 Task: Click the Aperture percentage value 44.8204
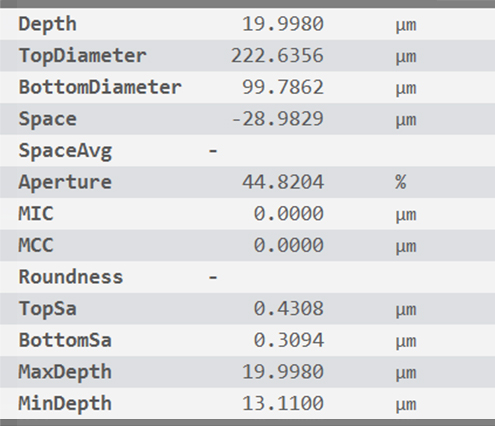[x=283, y=182]
